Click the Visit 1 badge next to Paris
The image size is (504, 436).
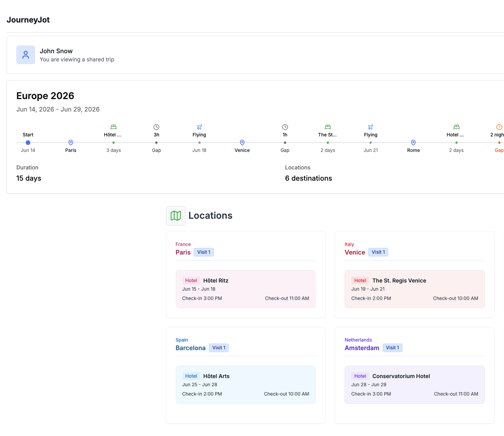click(x=204, y=252)
